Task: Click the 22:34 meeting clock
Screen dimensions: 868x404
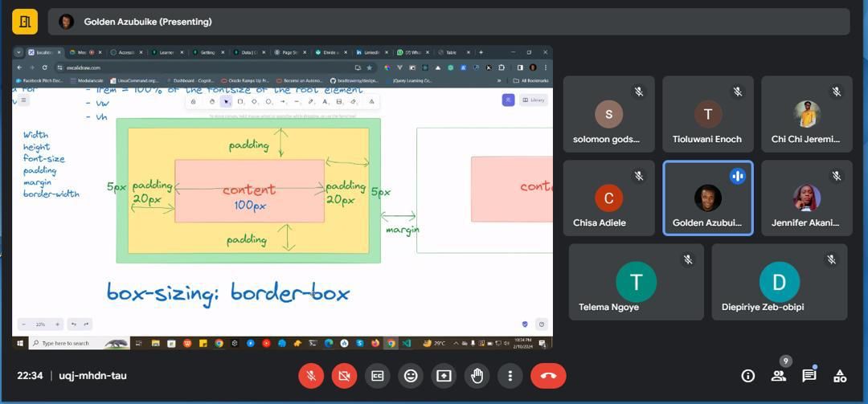Action: (x=30, y=376)
